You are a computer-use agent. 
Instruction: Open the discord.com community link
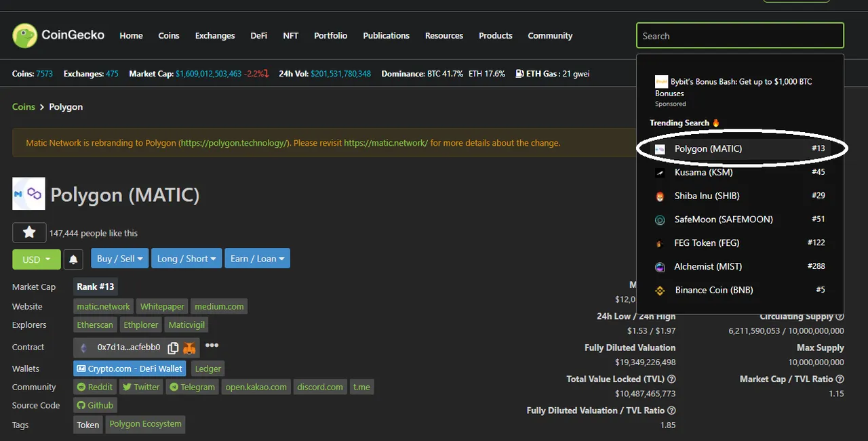320,387
